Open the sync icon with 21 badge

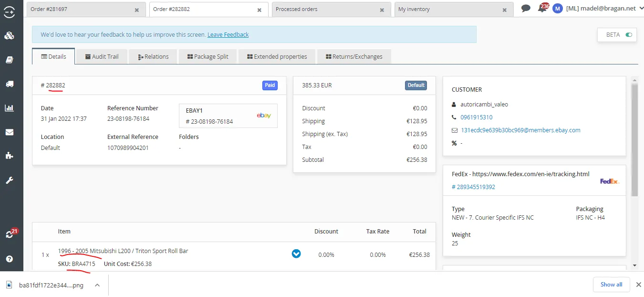point(10,234)
